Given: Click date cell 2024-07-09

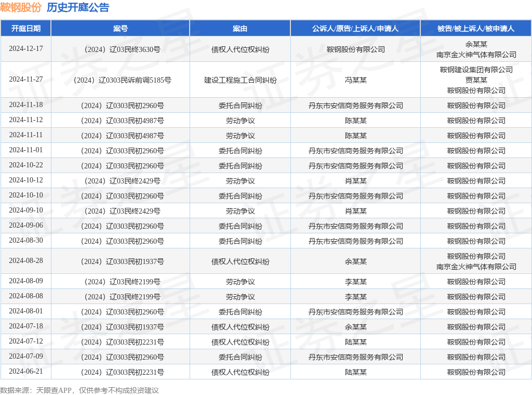Looking at the screenshot, I should [x=26, y=356].
